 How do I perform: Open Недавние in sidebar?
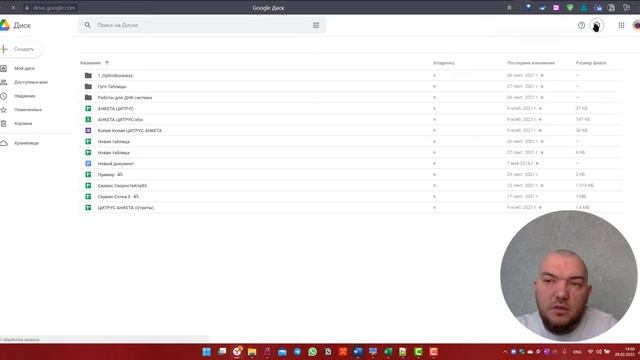[24, 96]
